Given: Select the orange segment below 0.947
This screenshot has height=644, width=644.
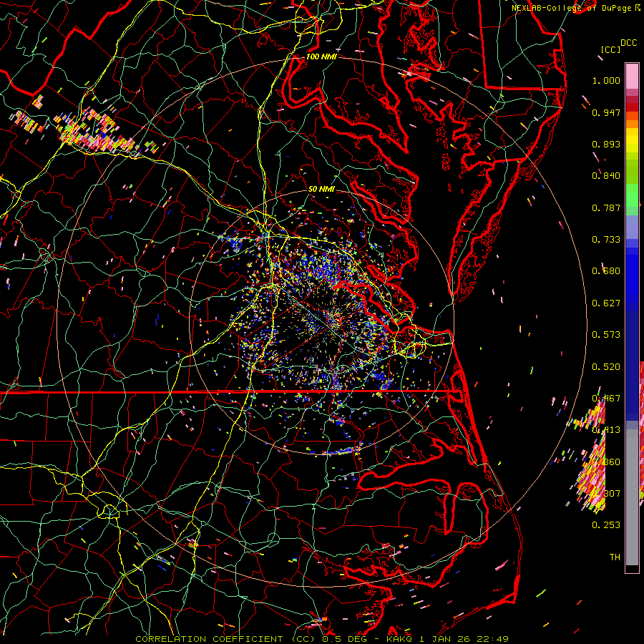Looking at the screenshot, I should pyautogui.click(x=632, y=123).
